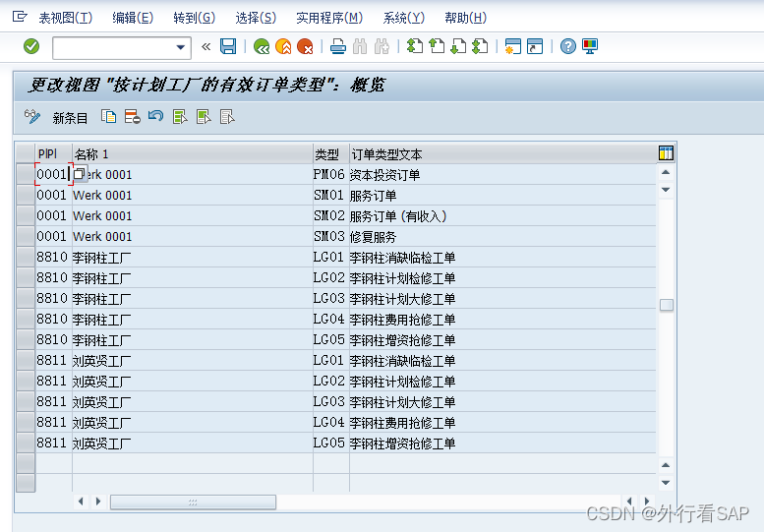The height and width of the screenshot is (532, 764).
Task: Click the Undo Change icon
Action: point(156,117)
